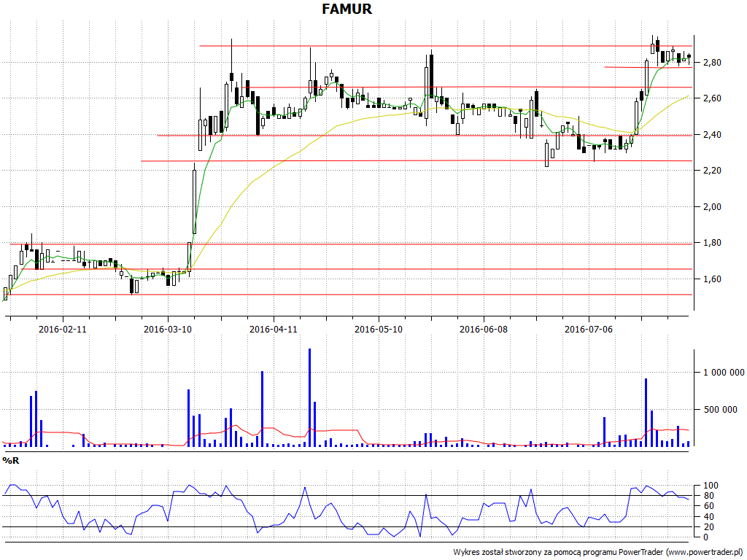Select the 2016-06-08 date label
Image resolution: width=747 pixels, height=560 pixels.
pyautogui.click(x=484, y=329)
